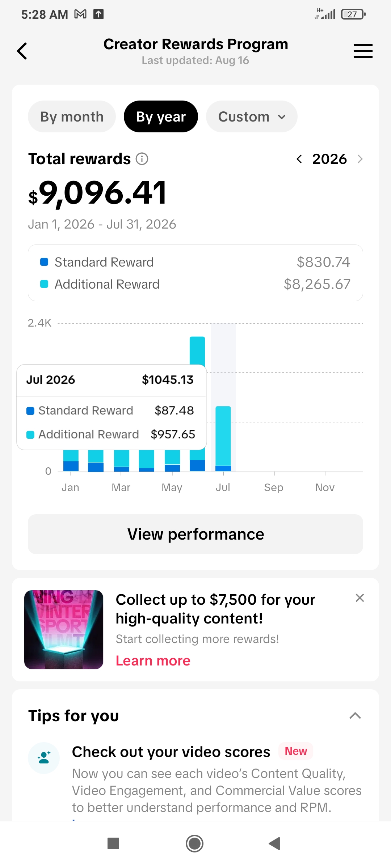Open the hamburger menu icon

point(363,51)
